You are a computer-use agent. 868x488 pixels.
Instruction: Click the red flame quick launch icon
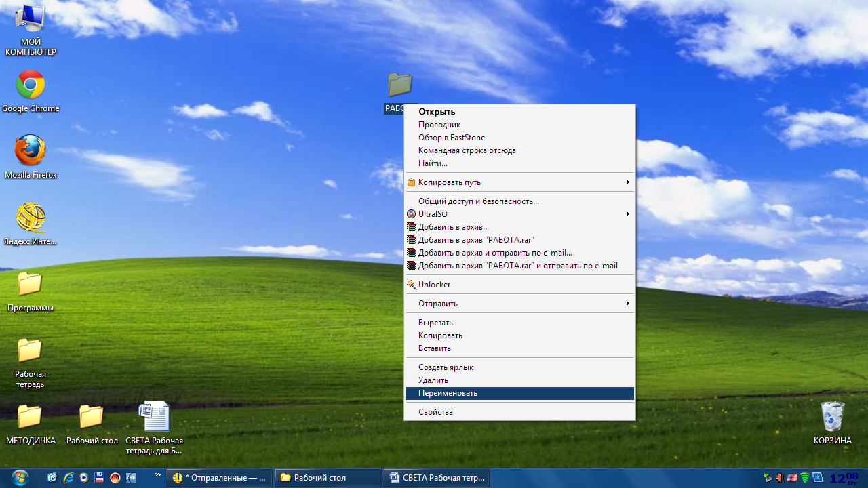115,478
